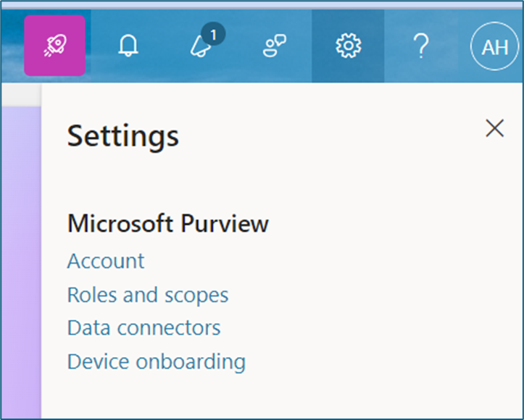Click the badge showing 1 on megaphone
524x420 pixels.
pos(213,34)
